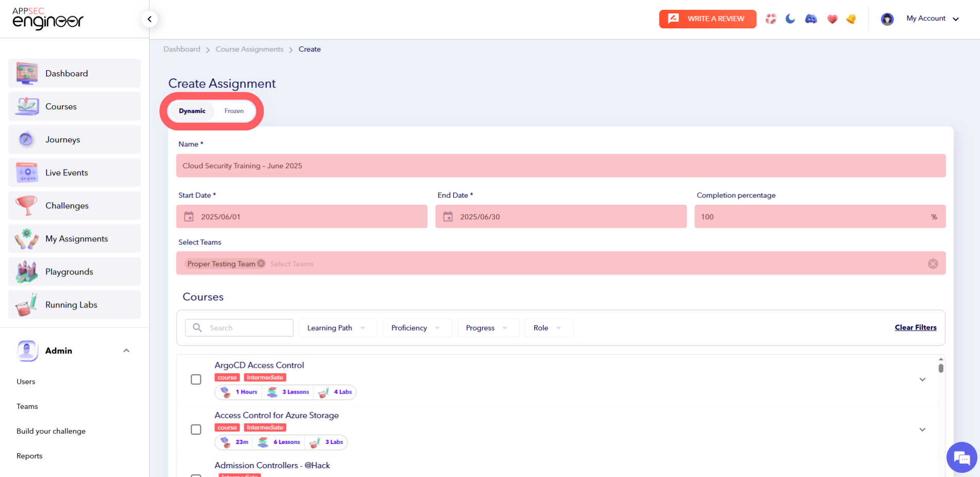Select the Playgrounds sidebar icon
The image size is (980, 477).
26,271
